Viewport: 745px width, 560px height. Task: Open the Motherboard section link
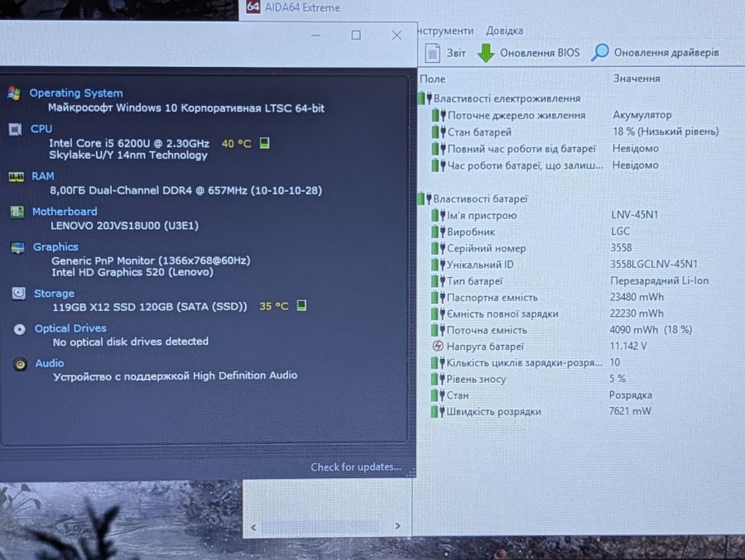(65, 212)
